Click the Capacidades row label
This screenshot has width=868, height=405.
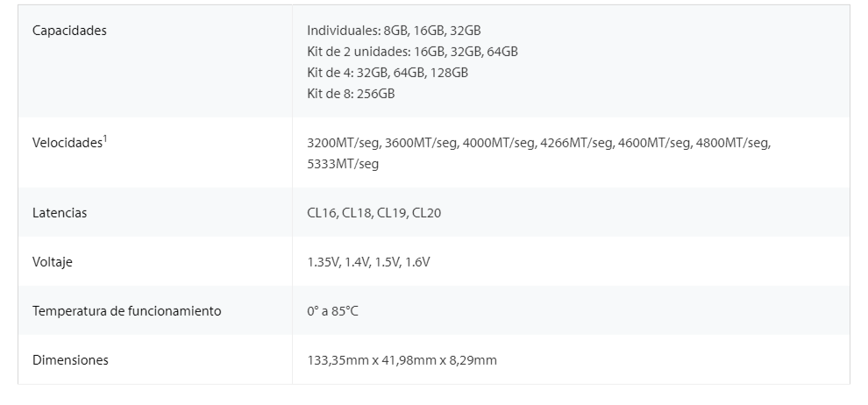(x=69, y=31)
